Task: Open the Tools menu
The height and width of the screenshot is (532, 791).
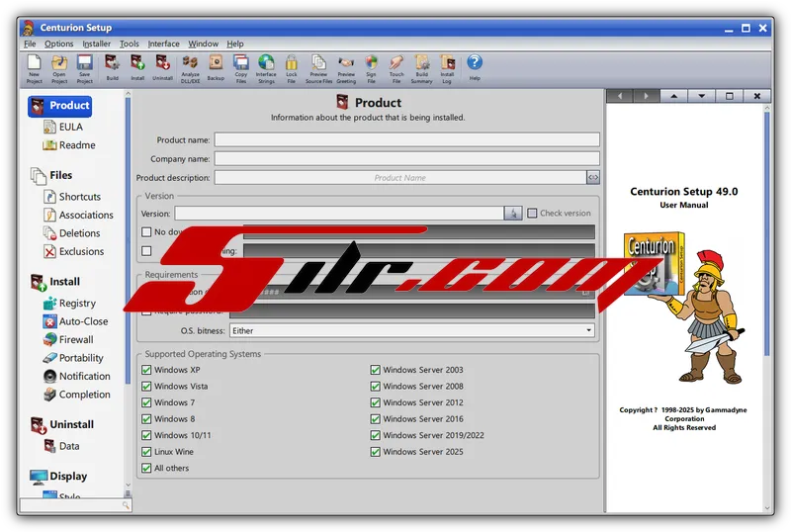Action: pyautogui.click(x=130, y=44)
